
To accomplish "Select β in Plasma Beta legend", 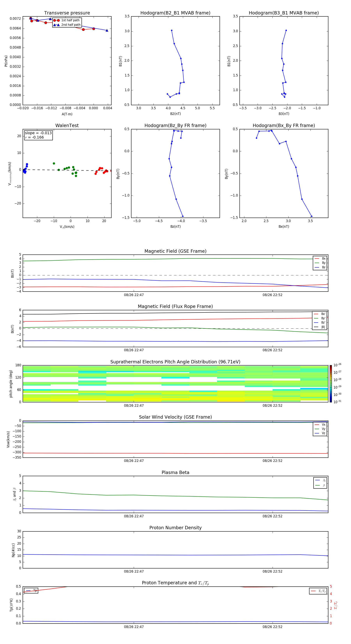I will [320, 485].
